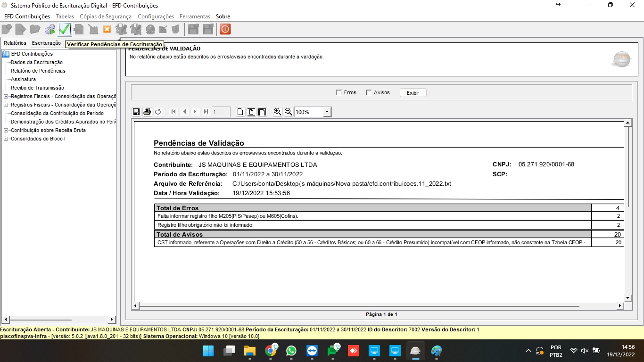This screenshot has width=644, height=362.
Task: Select Relatório de Pendências in the tree
Action: point(38,71)
